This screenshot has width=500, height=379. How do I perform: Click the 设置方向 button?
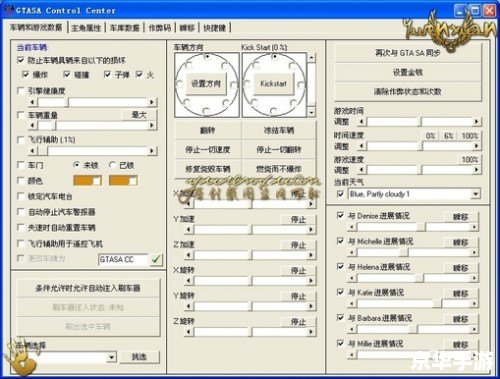(x=206, y=84)
